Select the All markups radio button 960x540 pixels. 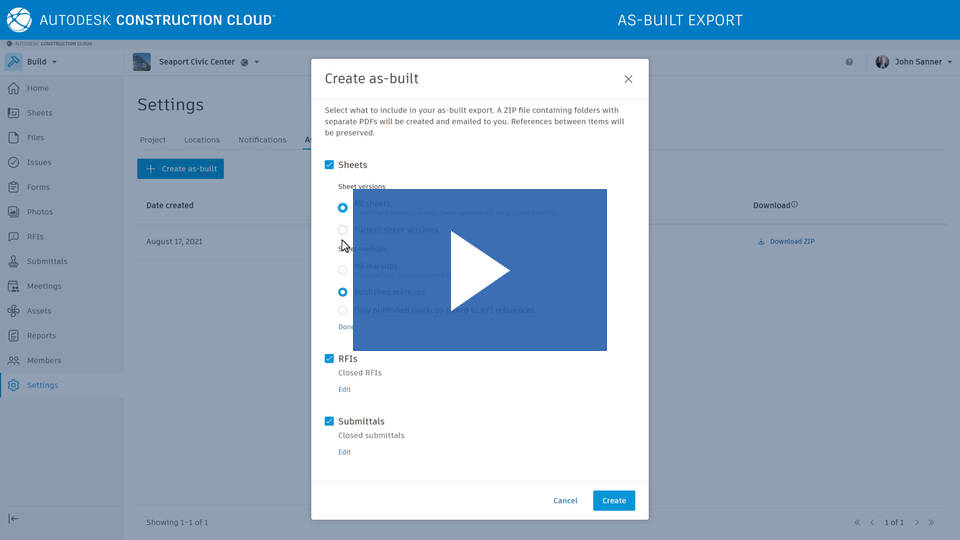pyautogui.click(x=343, y=270)
